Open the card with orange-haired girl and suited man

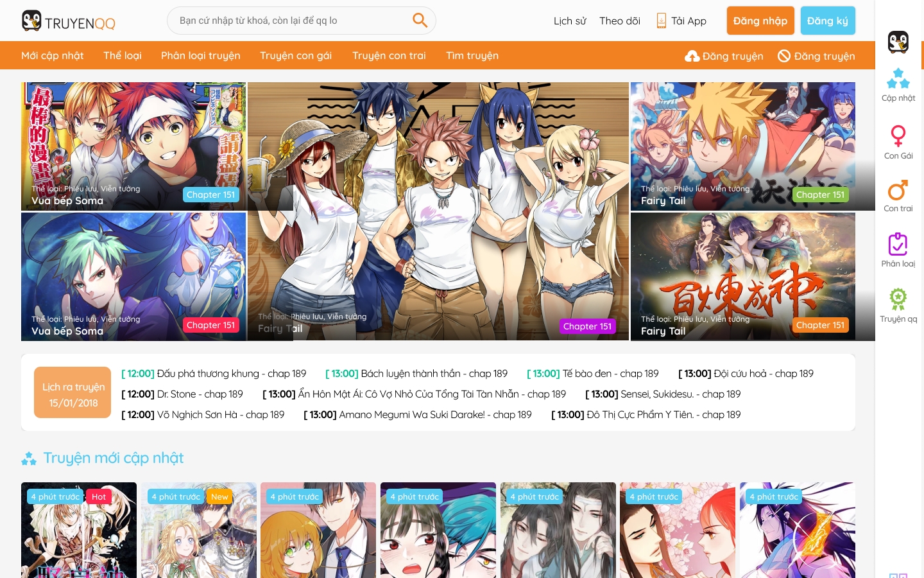pos(318,530)
